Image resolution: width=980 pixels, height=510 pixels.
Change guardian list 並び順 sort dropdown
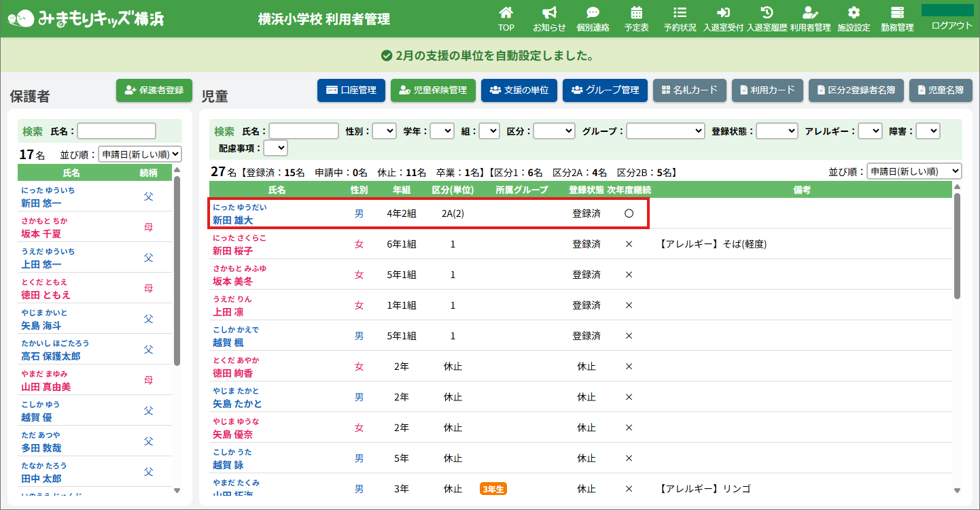click(x=140, y=154)
